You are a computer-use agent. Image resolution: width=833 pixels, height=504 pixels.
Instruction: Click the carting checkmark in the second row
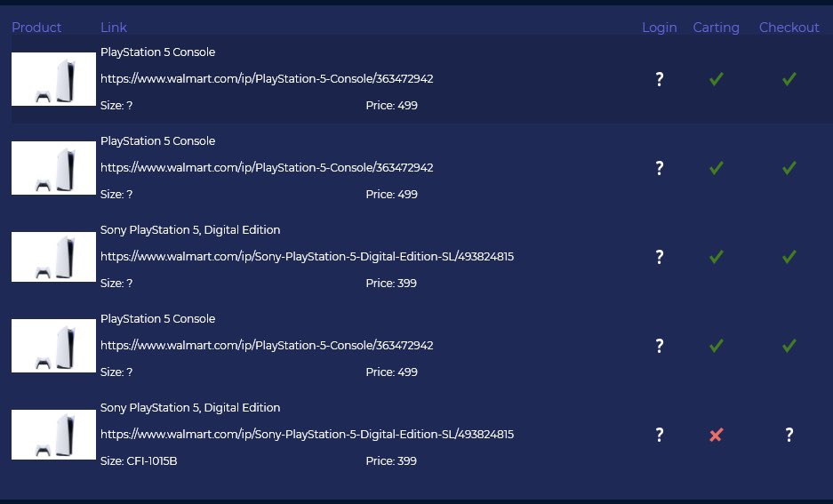point(717,168)
